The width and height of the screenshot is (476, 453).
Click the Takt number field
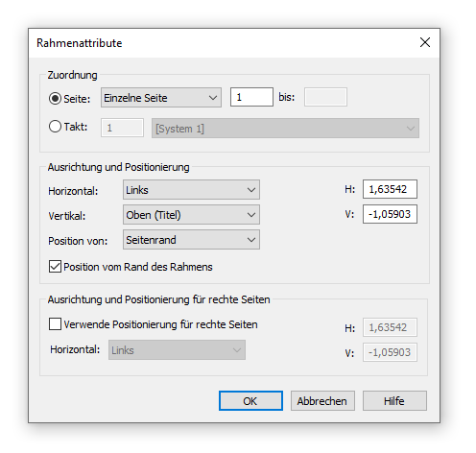[x=122, y=128]
